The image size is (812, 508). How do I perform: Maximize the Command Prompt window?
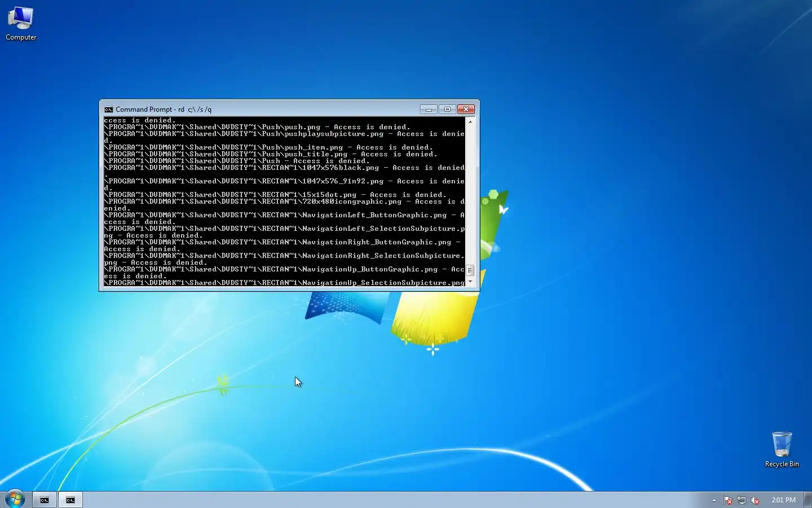(447, 110)
